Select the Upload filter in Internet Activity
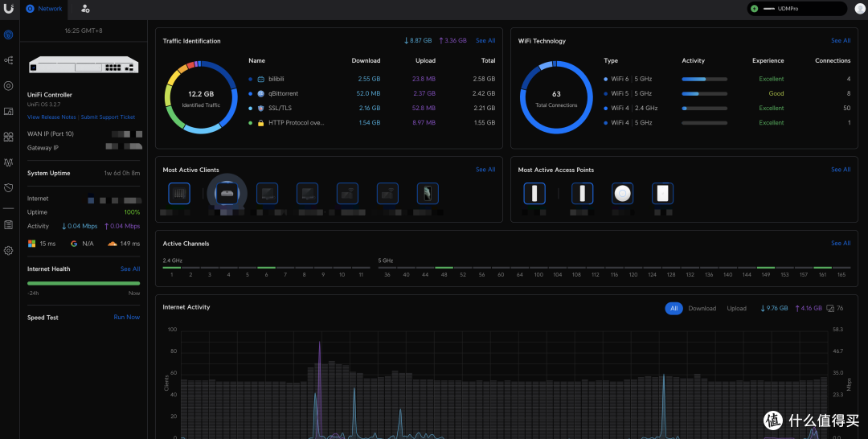This screenshot has height=439, width=868. [x=737, y=309]
